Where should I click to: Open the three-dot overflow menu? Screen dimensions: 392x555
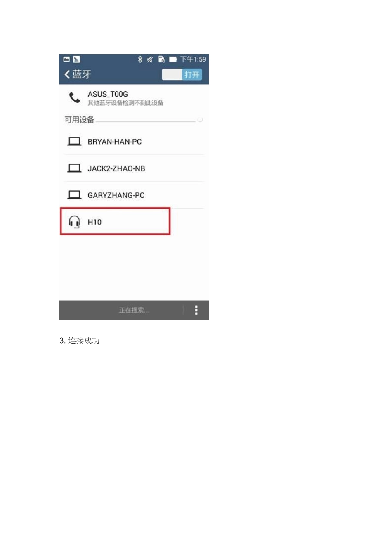[196, 310]
